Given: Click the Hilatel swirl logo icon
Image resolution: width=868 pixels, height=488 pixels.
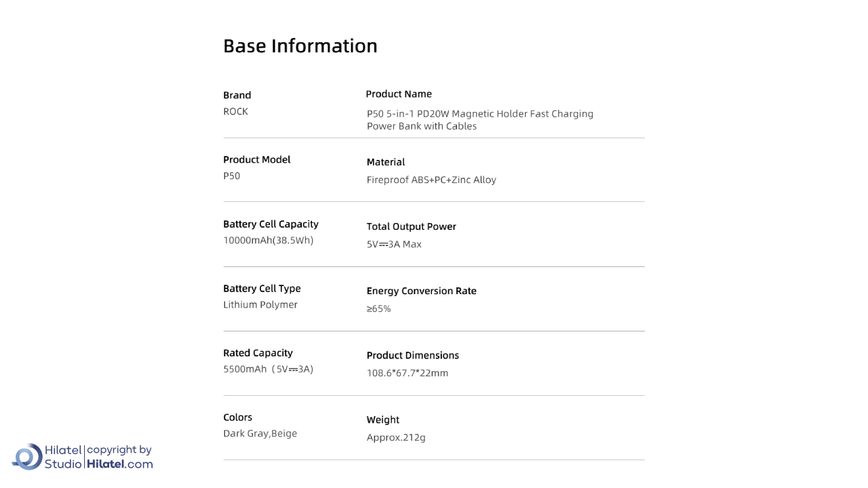Looking at the screenshot, I should tap(27, 457).
